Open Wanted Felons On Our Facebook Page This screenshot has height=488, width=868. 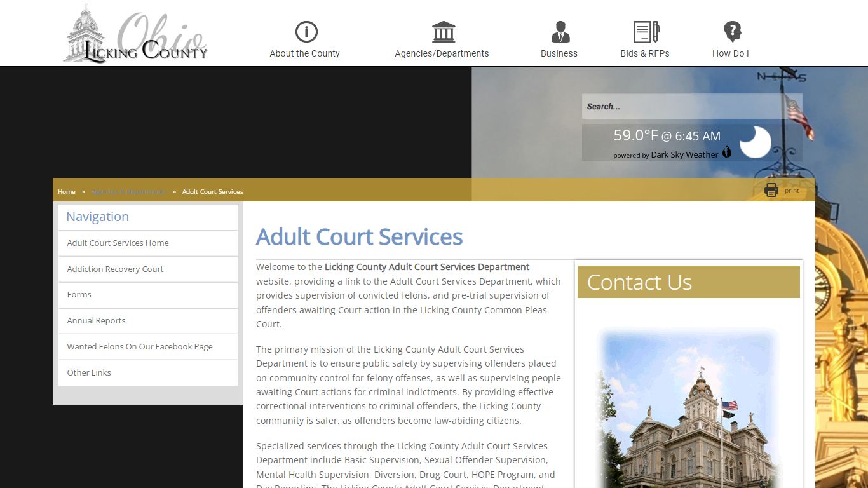148,347
